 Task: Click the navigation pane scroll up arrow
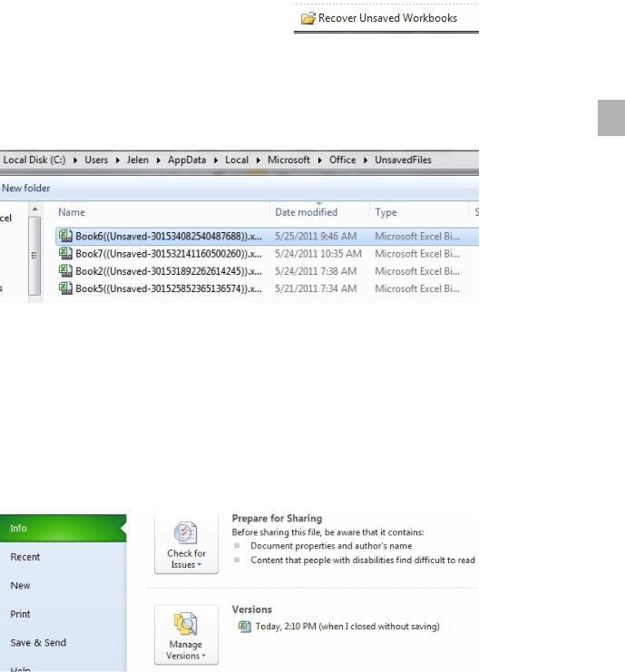click(x=34, y=209)
